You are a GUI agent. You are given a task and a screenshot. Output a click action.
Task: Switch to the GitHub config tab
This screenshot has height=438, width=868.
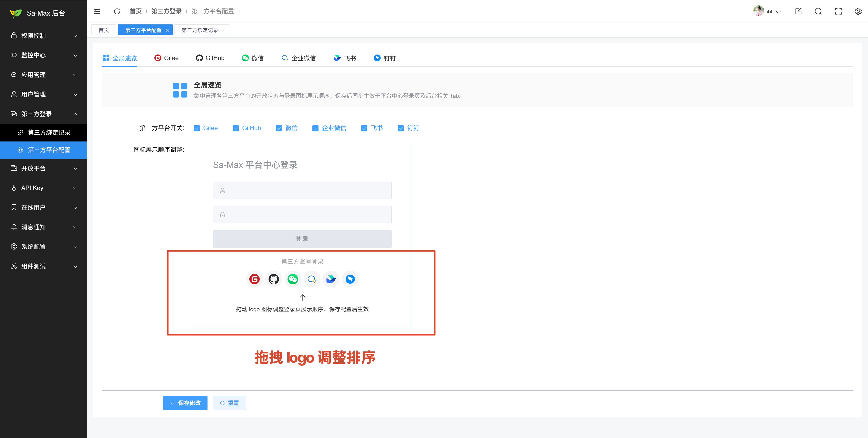[x=210, y=58]
